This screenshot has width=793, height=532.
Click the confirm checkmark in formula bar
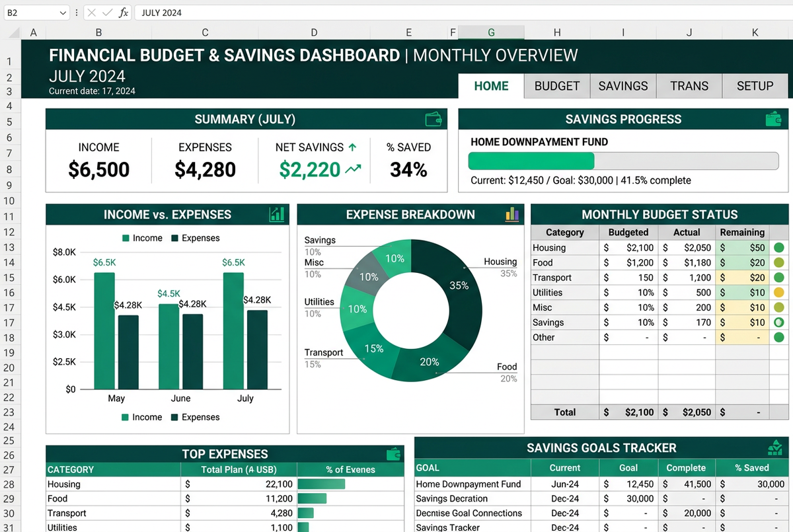tap(108, 13)
